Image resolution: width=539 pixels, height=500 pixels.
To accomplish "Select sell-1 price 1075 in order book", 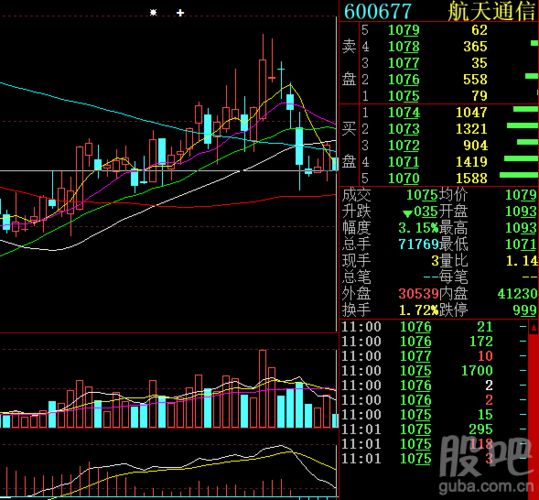I will point(404,96).
